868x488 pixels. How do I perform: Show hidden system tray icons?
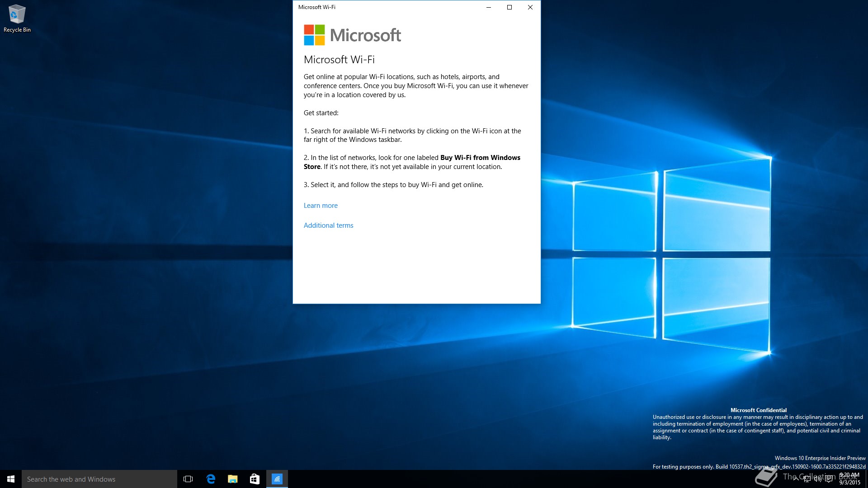796,479
